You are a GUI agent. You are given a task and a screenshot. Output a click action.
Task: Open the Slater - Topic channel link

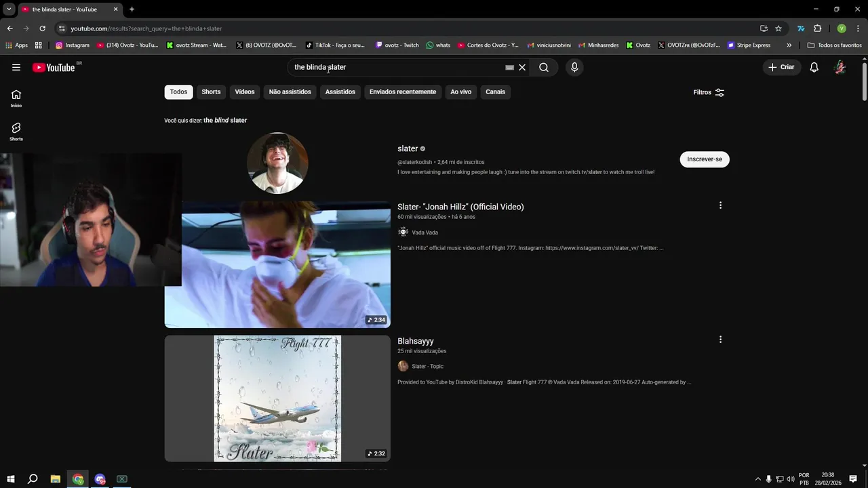(427, 366)
